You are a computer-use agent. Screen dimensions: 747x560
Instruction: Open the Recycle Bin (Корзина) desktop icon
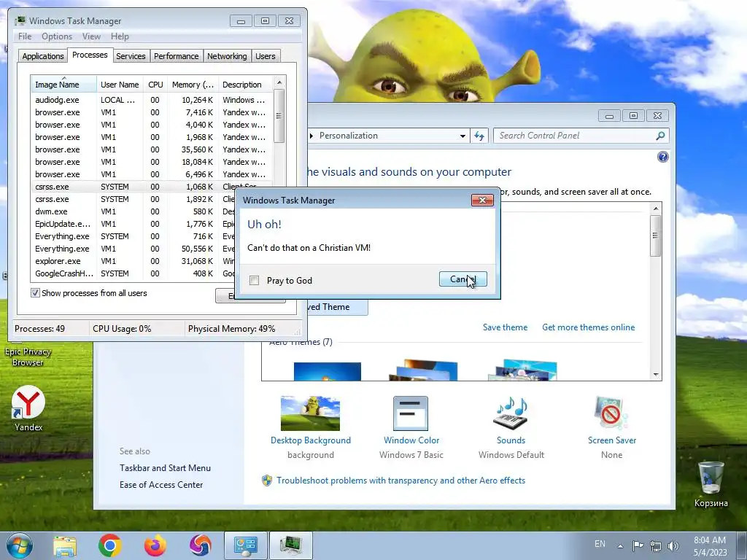711,484
